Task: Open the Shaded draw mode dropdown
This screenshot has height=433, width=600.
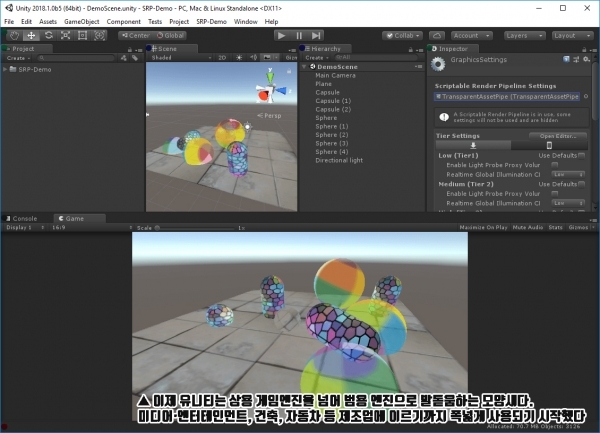Action: (x=181, y=57)
